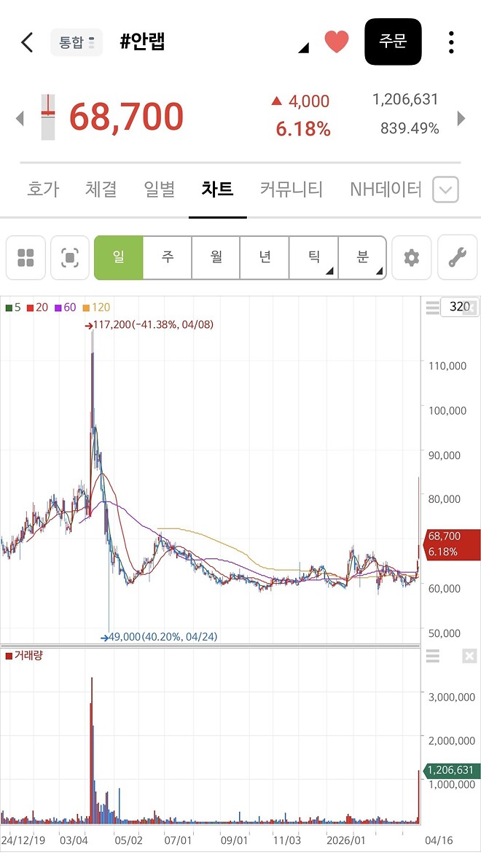Tap the 주문 order button
Viewport: 481px width, 868px height.
(393, 42)
